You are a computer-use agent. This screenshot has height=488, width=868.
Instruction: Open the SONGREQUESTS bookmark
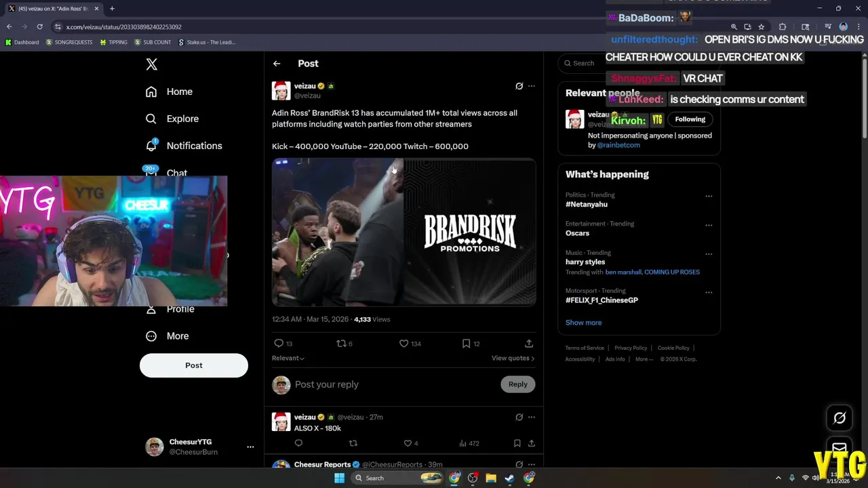pyautogui.click(x=69, y=42)
